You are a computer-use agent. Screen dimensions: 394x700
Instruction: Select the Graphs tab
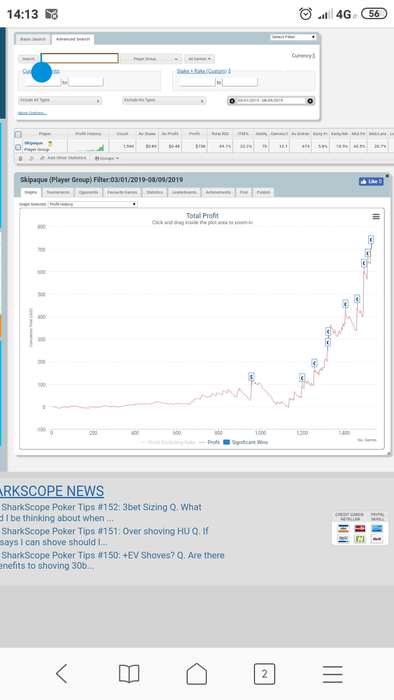pos(31,192)
